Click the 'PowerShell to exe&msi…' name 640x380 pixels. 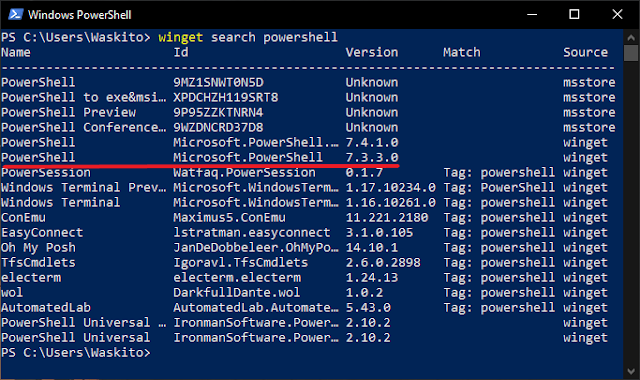click(x=84, y=98)
